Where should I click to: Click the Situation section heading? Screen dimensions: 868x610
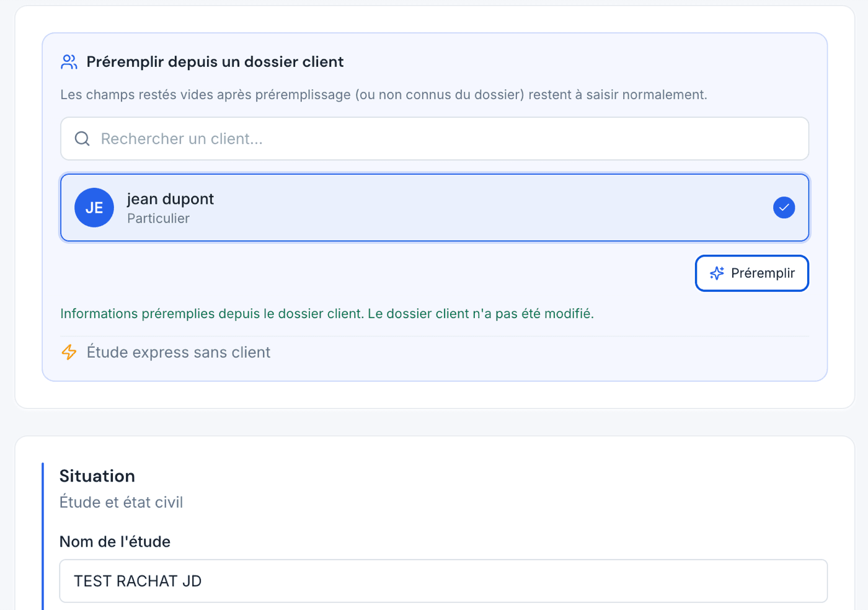point(97,476)
